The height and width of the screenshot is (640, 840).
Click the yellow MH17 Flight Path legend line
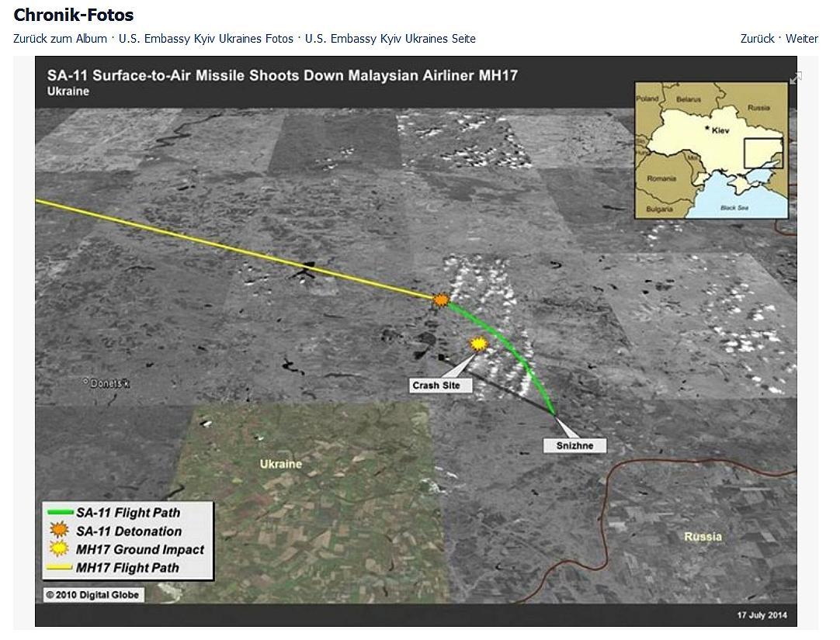pos(59,568)
